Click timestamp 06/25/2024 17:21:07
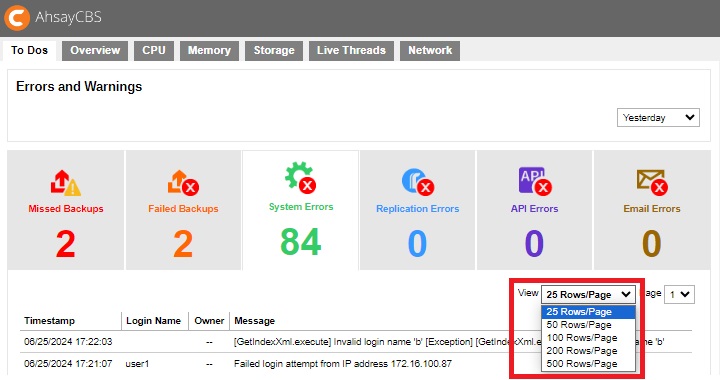Viewport: 720px width, 380px height. point(68,364)
